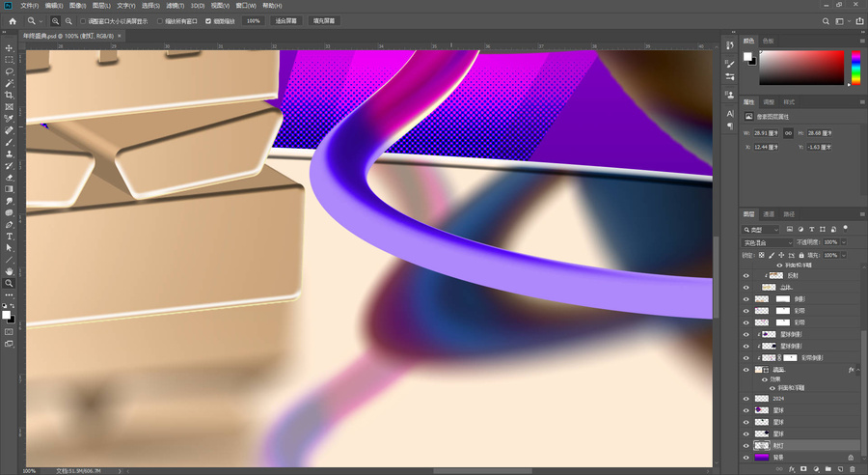Pick a color in the color field

801,68
